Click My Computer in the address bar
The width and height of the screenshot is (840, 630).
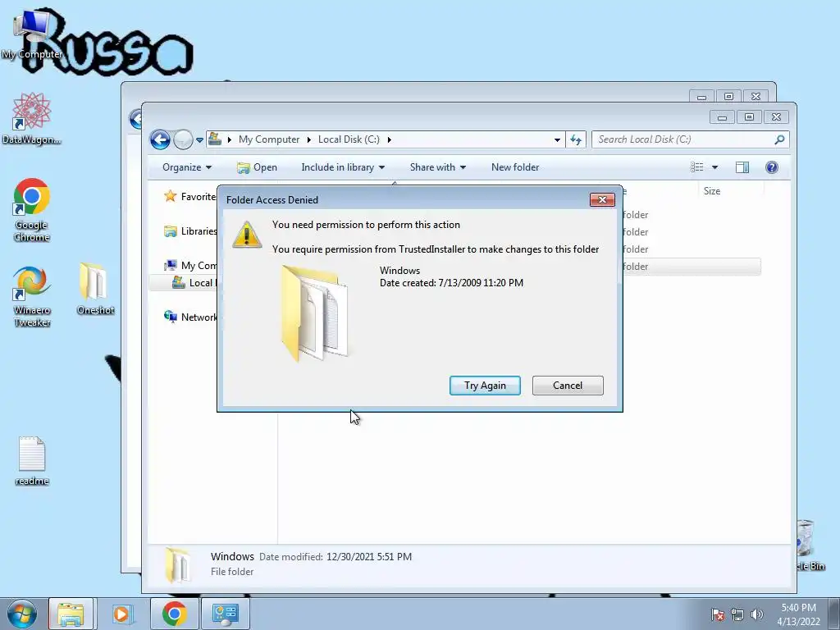269,139
